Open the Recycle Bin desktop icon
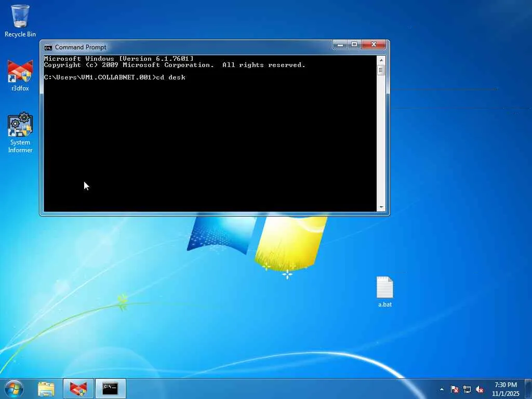 point(20,21)
